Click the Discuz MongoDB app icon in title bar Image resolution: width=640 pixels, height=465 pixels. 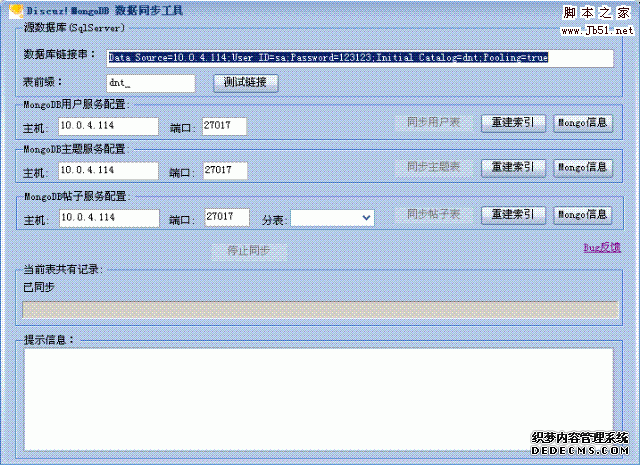16,11
